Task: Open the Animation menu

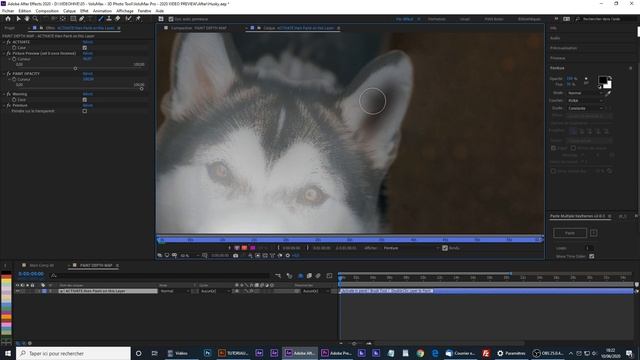Action: pyautogui.click(x=102, y=11)
